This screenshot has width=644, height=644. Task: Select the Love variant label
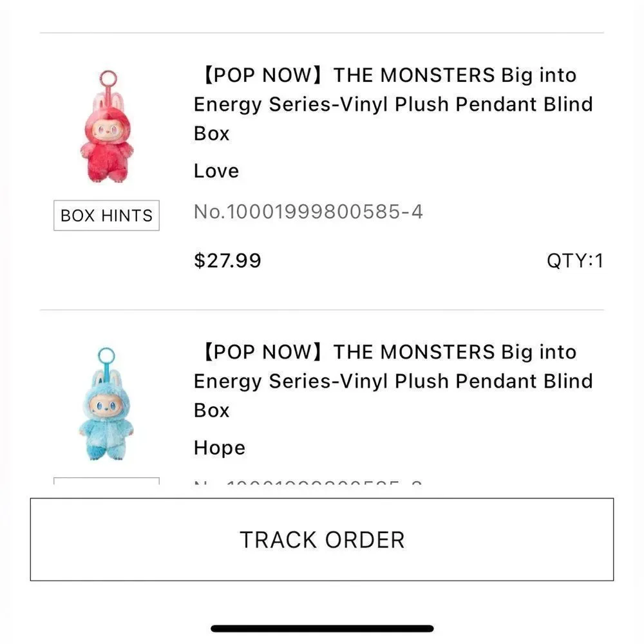click(216, 171)
